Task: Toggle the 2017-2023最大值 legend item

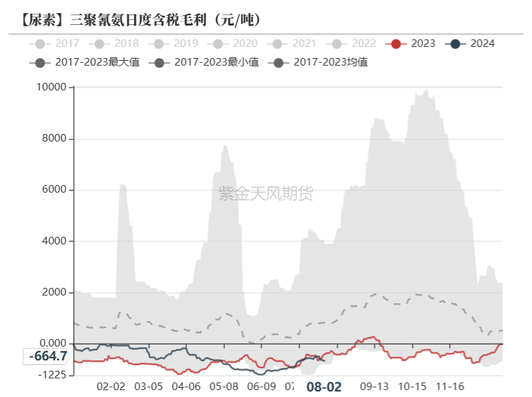Action: (84, 62)
